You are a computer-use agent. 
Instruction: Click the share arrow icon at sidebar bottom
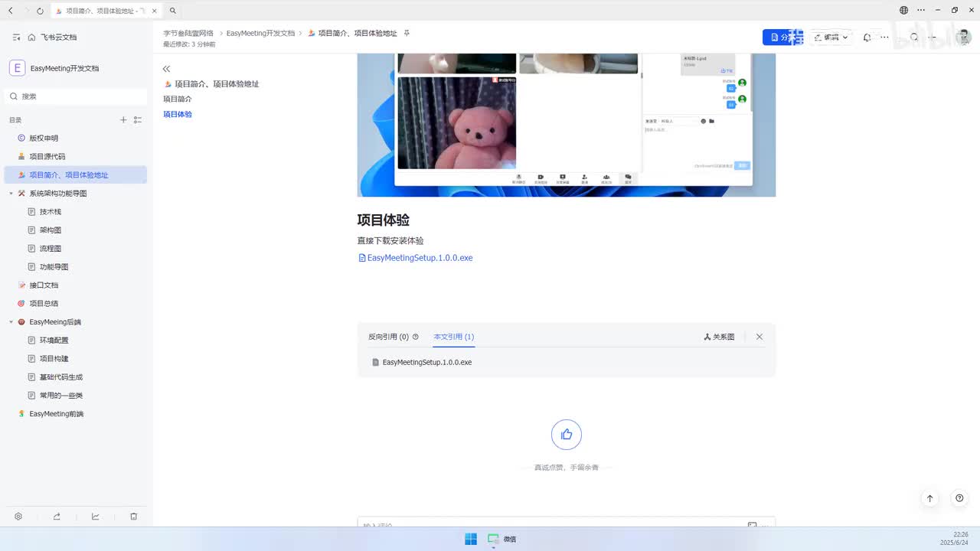click(x=57, y=517)
